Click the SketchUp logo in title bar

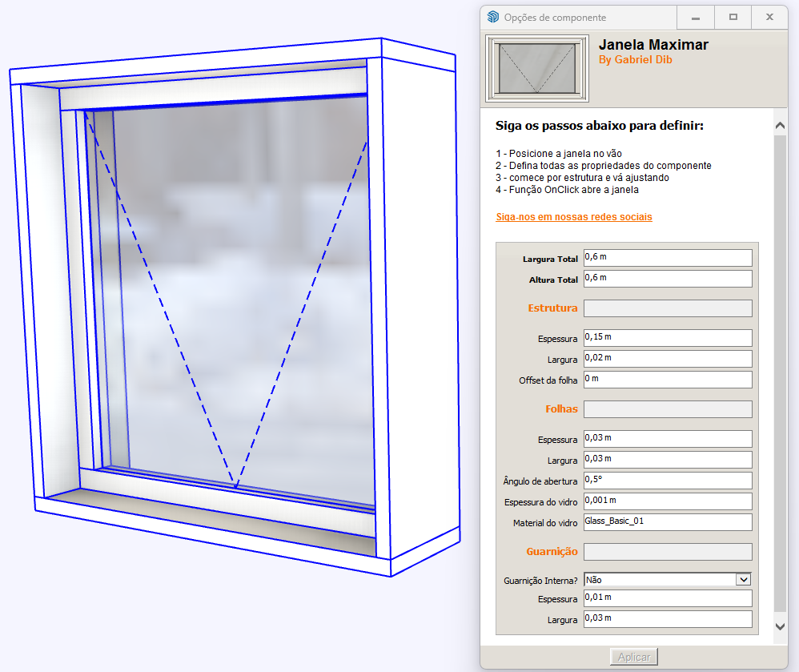(493, 18)
